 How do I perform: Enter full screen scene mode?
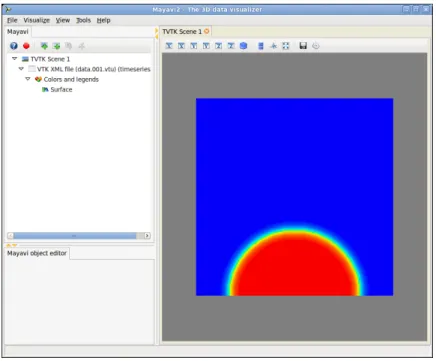(x=286, y=46)
